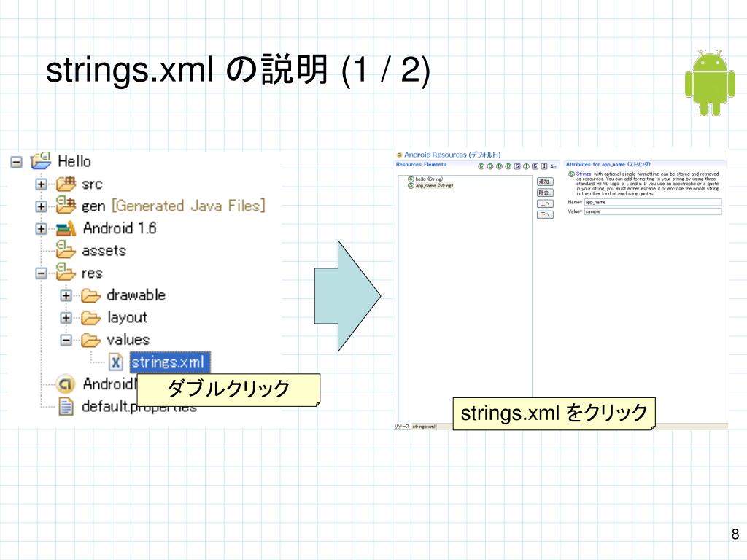This screenshot has height=560, width=747.
Task: Click the 下へ (Down) button
Action: (x=545, y=215)
